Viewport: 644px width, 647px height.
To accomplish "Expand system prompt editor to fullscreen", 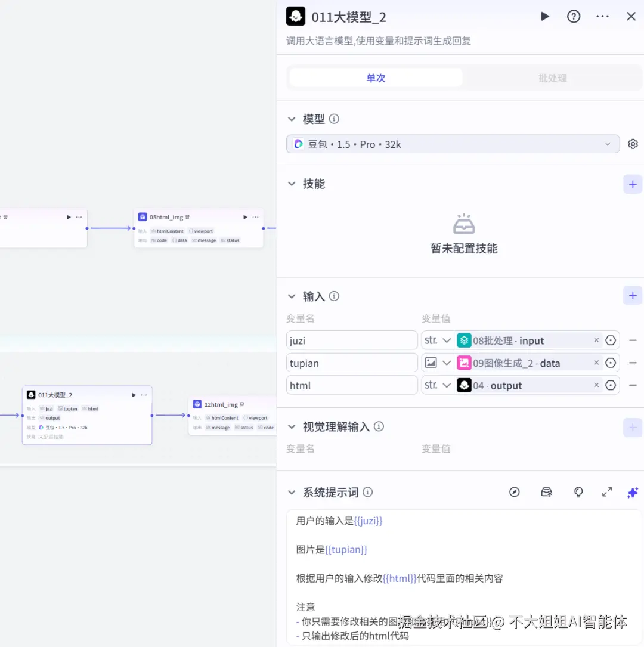I will [607, 492].
